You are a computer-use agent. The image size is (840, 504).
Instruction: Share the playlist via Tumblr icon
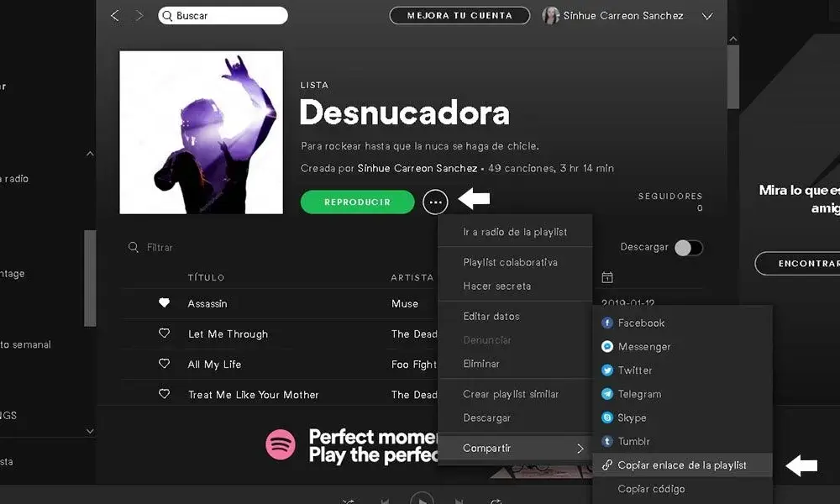pos(607,441)
